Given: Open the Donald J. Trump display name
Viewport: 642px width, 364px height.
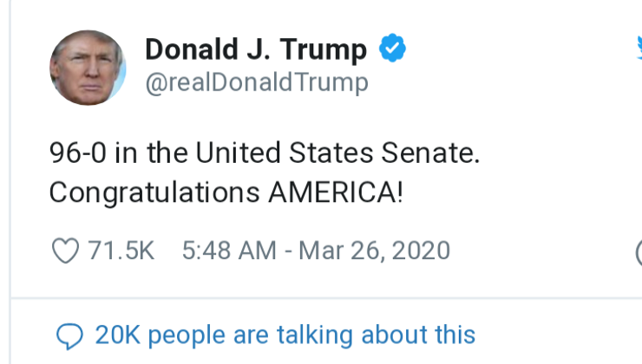Looking at the screenshot, I should [x=256, y=49].
